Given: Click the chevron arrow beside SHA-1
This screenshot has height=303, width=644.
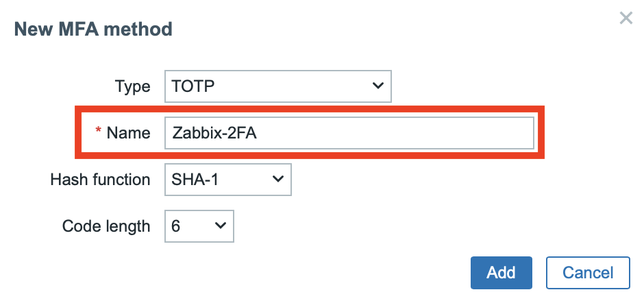Looking at the screenshot, I should [x=277, y=180].
